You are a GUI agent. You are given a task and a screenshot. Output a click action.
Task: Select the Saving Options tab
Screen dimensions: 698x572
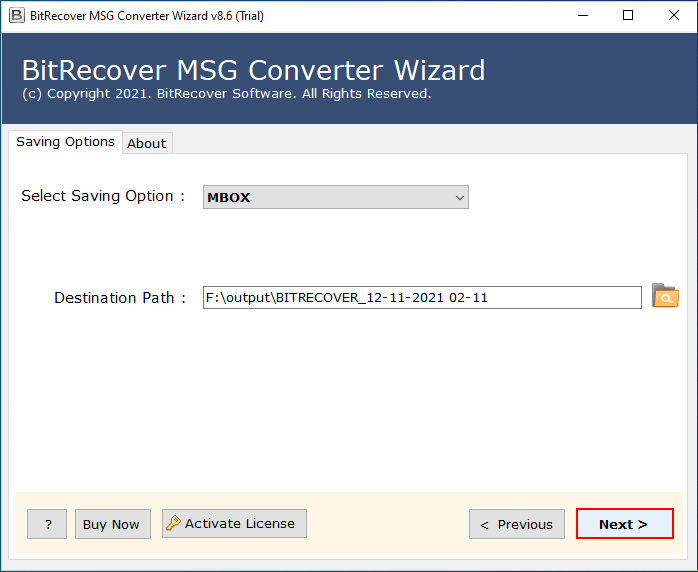click(65, 142)
